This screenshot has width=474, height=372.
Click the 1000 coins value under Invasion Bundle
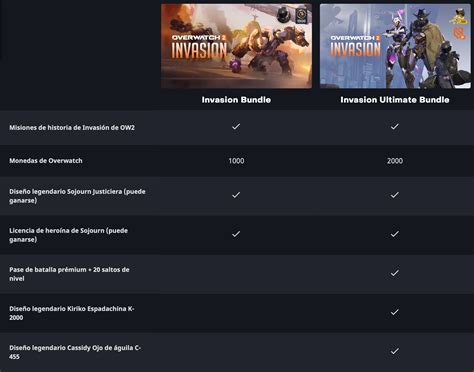pos(236,161)
